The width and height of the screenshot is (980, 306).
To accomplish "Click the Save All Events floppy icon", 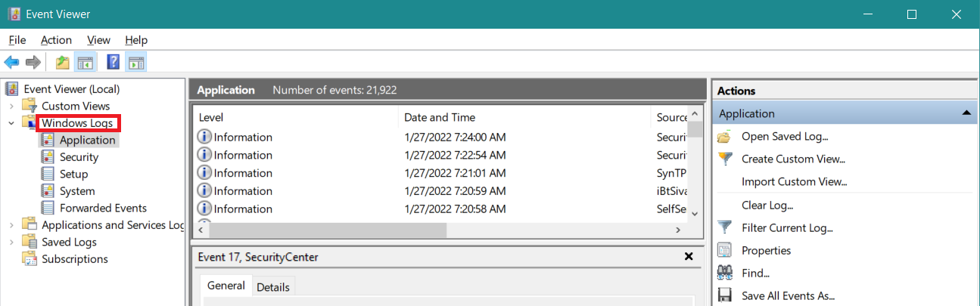I will [x=725, y=295].
